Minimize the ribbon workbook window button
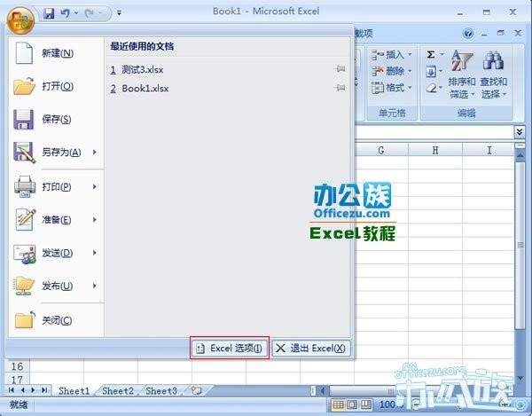Image resolution: width=532 pixels, height=416 pixels. [x=484, y=34]
